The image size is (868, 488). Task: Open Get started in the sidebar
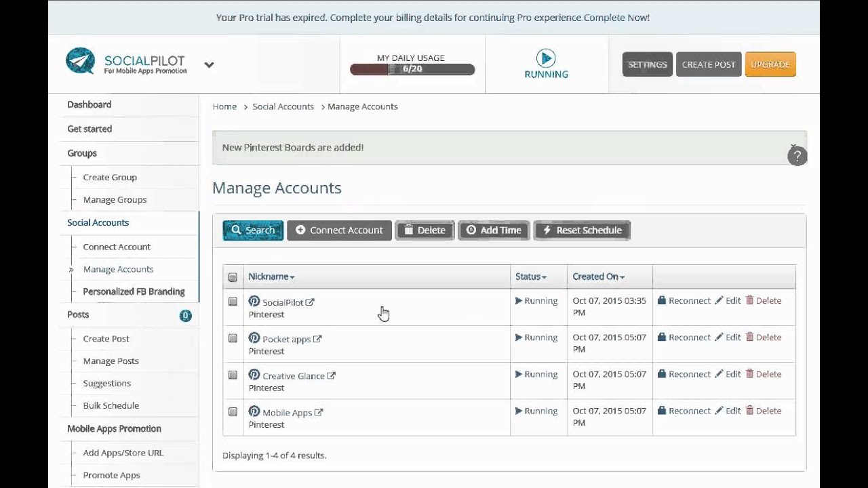point(90,129)
